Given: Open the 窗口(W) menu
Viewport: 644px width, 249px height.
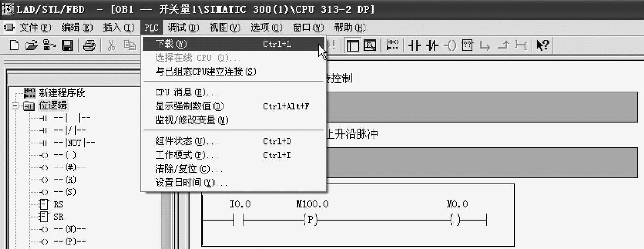Looking at the screenshot, I should point(308,28).
